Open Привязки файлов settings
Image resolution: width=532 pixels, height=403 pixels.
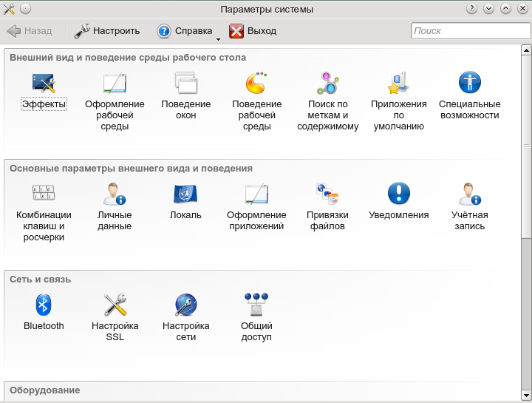click(x=328, y=207)
